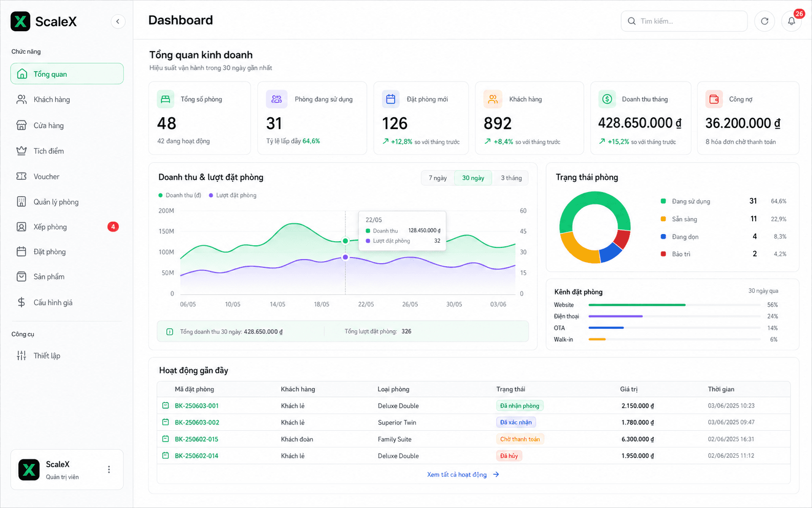The image size is (812, 508).
Task: Open booking BK-250603-002
Action: click(197, 422)
